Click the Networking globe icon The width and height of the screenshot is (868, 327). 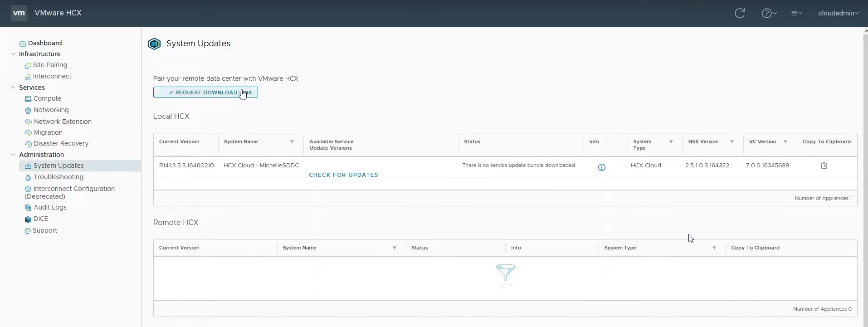[x=28, y=110]
